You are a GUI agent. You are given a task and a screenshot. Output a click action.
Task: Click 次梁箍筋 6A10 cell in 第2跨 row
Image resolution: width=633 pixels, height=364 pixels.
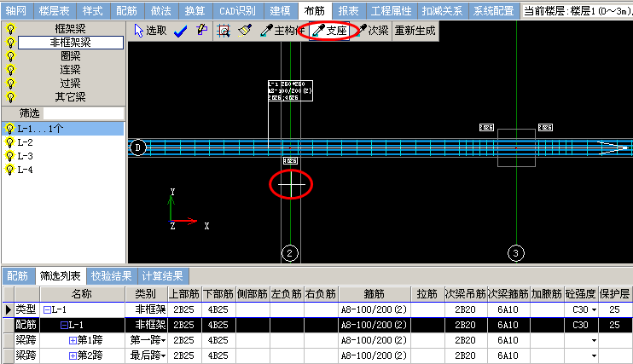(508, 356)
